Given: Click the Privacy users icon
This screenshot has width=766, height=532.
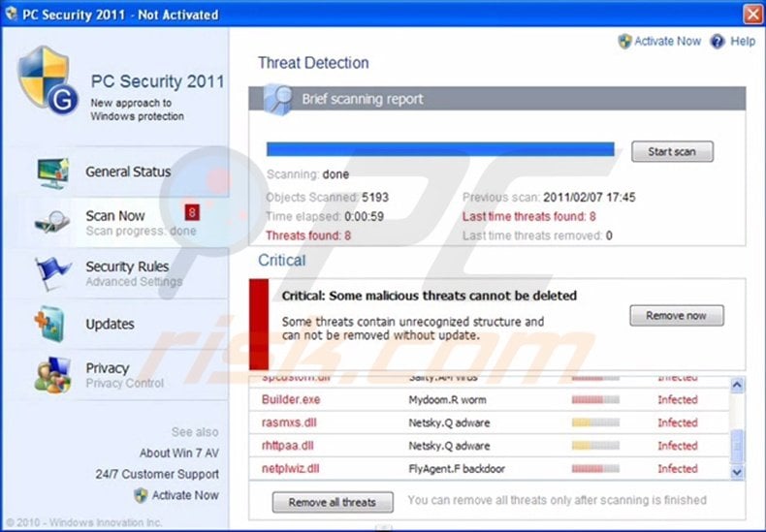Looking at the screenshot, I should [52, 375].
